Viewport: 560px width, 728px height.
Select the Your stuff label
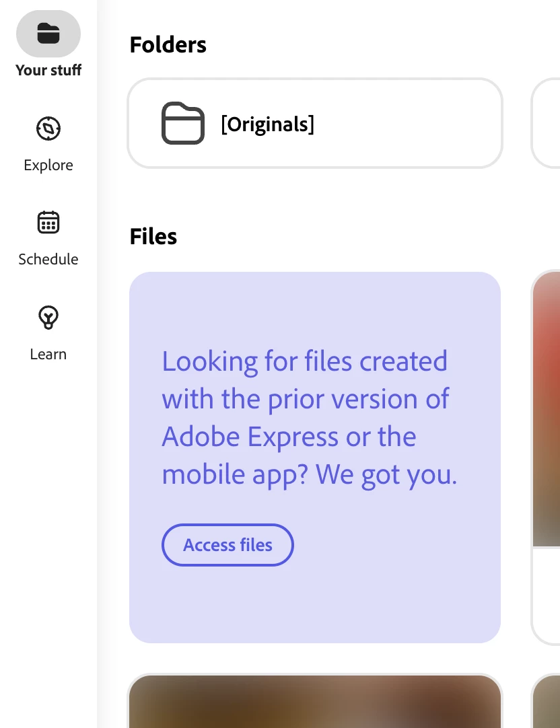pos(48,70)
